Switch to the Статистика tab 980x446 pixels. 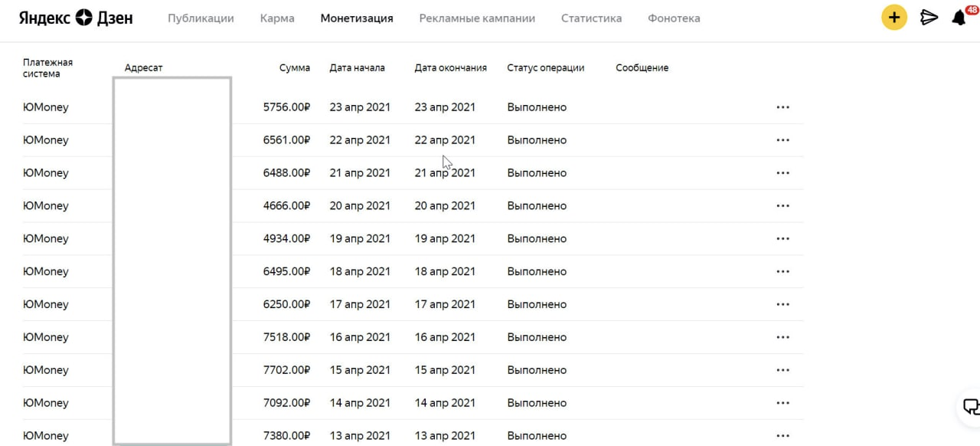pyautogui.click(x=591, y=18)
